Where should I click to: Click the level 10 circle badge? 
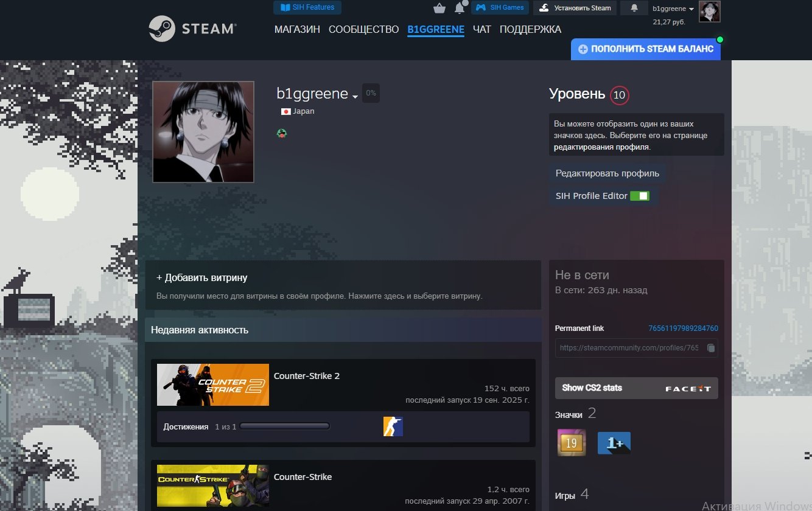click(620, 95)
